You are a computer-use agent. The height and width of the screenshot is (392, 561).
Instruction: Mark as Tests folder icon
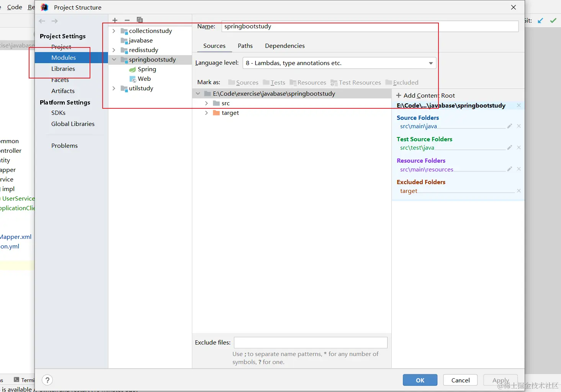[x=266, y=82]
